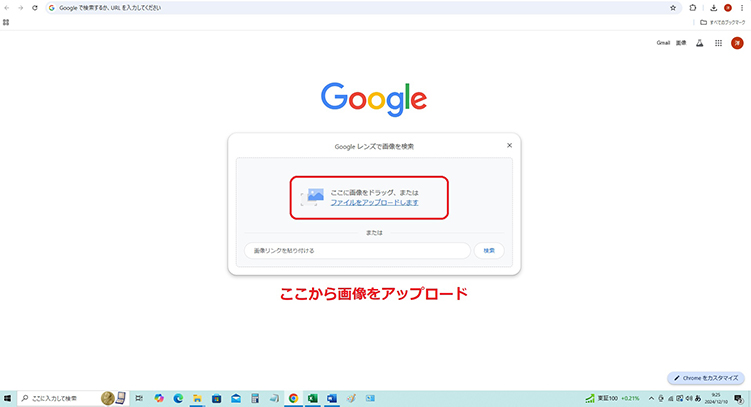Close the Google Lens search dialog

509,146
